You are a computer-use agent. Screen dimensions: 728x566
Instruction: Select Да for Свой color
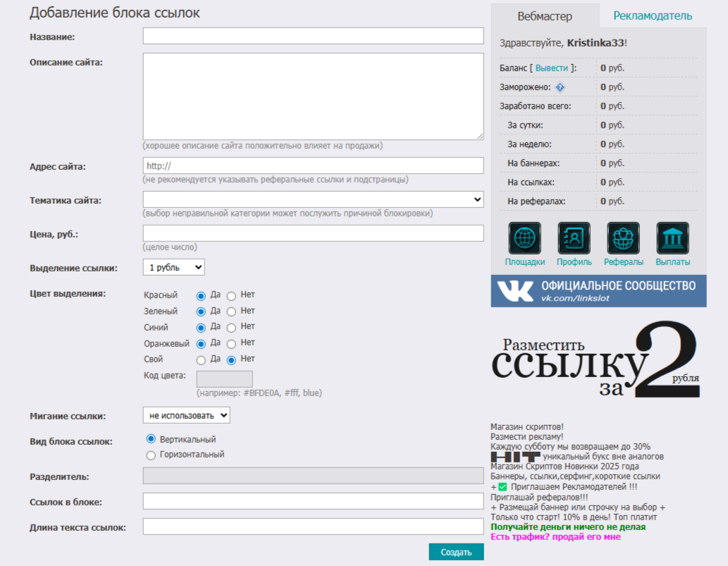tap(201, 360)
